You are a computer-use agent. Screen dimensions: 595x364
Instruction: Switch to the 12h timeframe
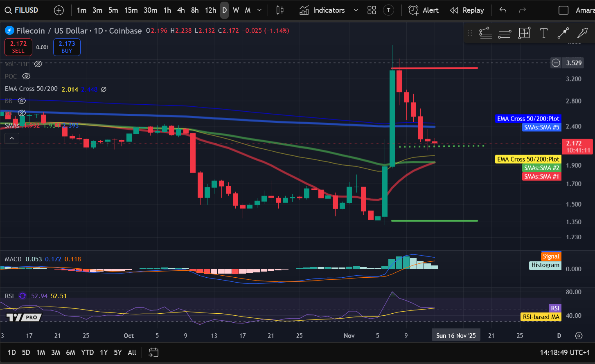click(210, 10)
